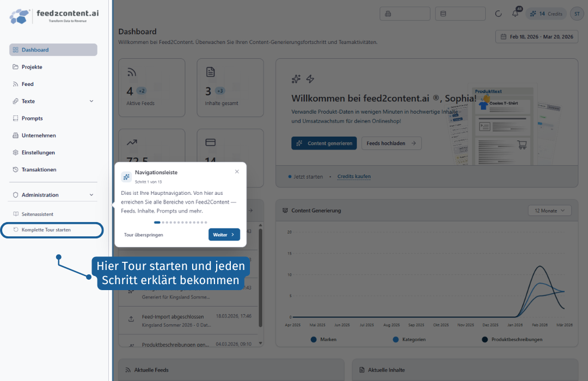
Task: Expand the Administration sidebar section
Action: [x=53, y=195]
